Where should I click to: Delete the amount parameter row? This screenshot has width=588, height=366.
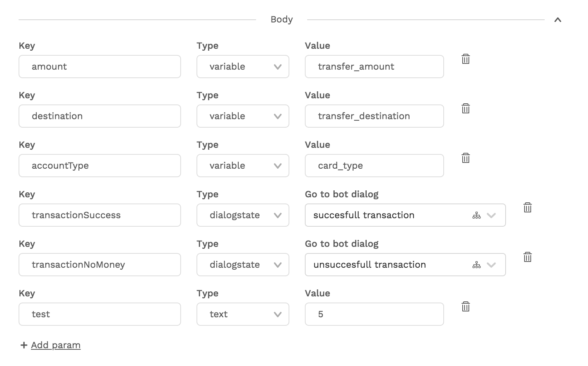tap(466, 59)
